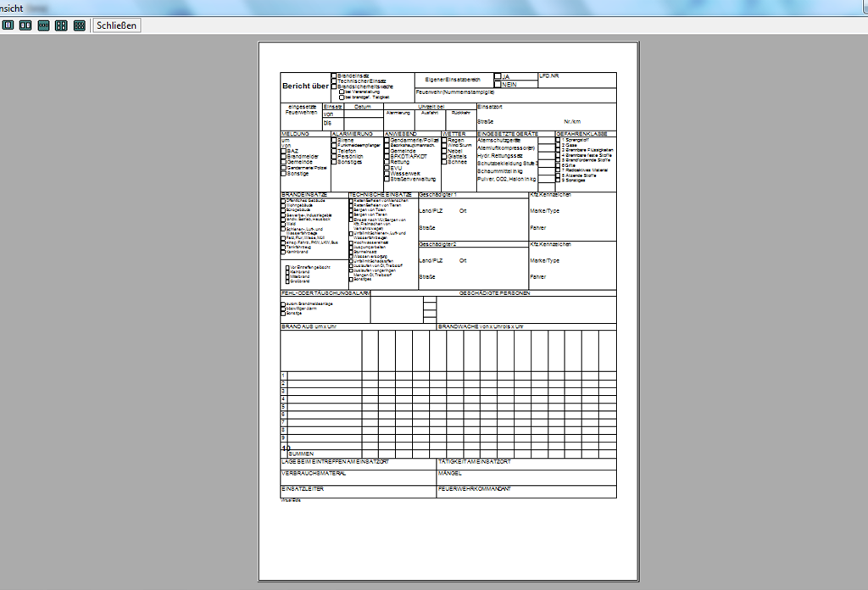Click the 'Wasserwerk' entry under ANWESEND

(x=404, y=173)
